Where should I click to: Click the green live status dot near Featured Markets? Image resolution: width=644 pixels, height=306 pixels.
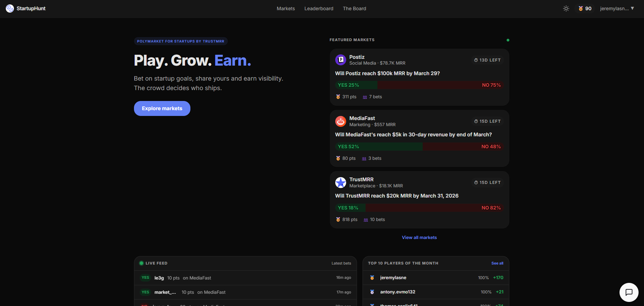(x=508, y=40)
